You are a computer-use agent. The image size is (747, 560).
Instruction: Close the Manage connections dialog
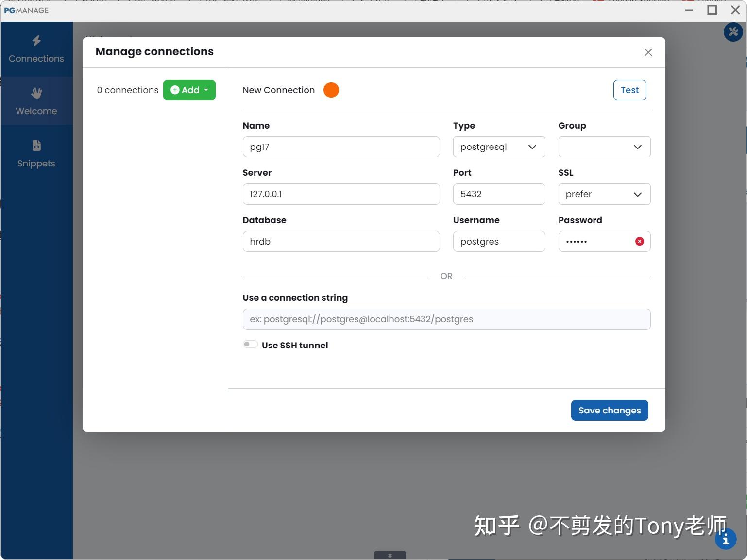648,52
